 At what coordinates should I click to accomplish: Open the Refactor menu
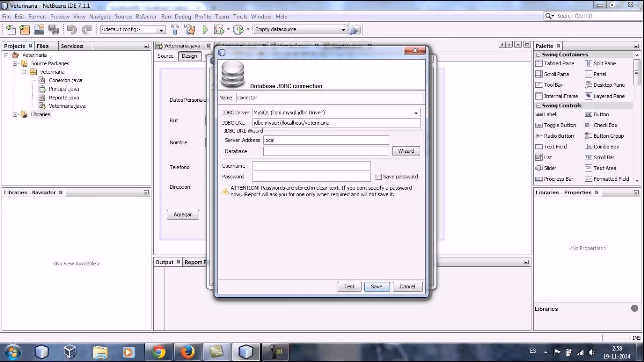pos(146,16)
